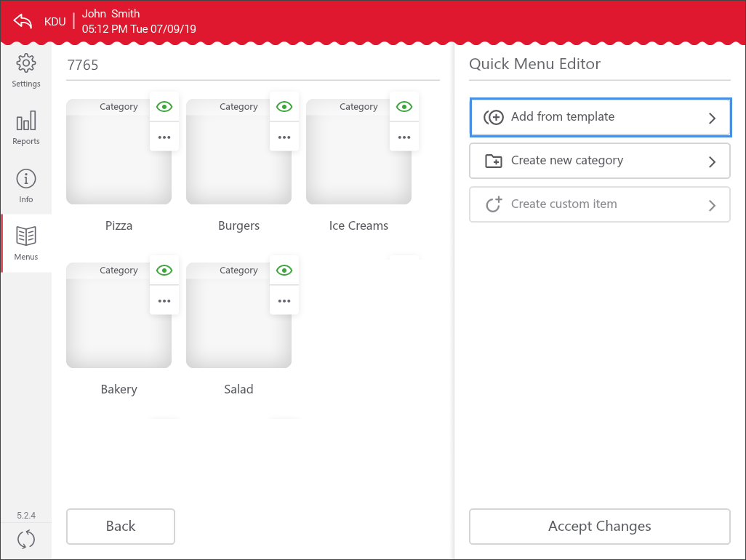The height and width of the screenshot is (560, 746).
Task: Open the Info icon in sidebar
Action: tap(26, 185)
